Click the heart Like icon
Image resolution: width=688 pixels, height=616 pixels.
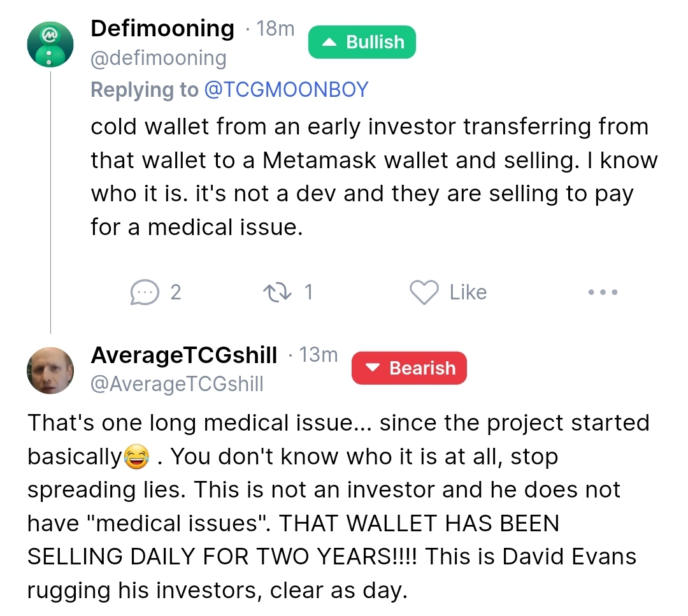click(x=424, y=292)
